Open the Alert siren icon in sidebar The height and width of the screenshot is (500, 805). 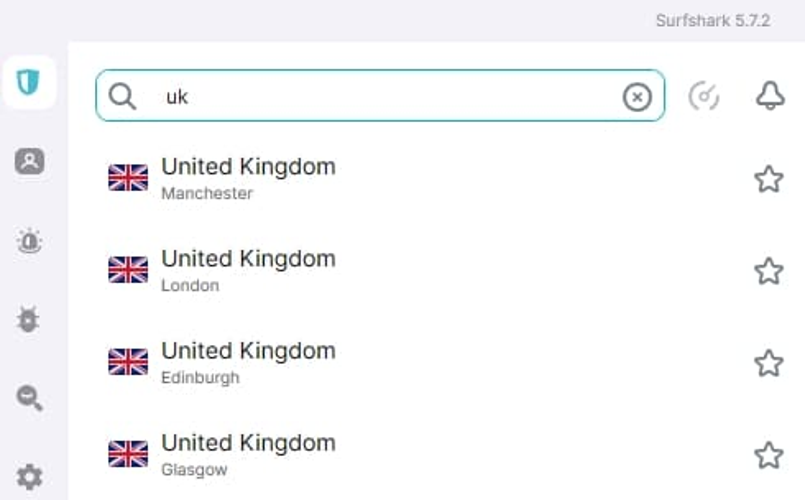click(x=29, y=241)
